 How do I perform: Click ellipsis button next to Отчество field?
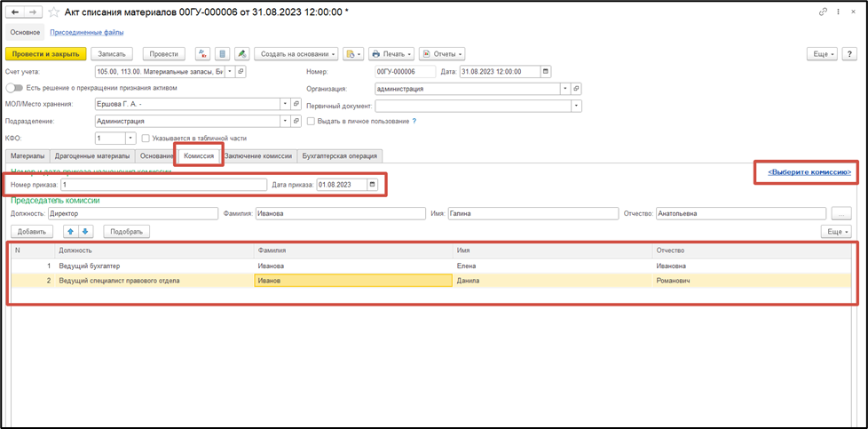[840, 213]
